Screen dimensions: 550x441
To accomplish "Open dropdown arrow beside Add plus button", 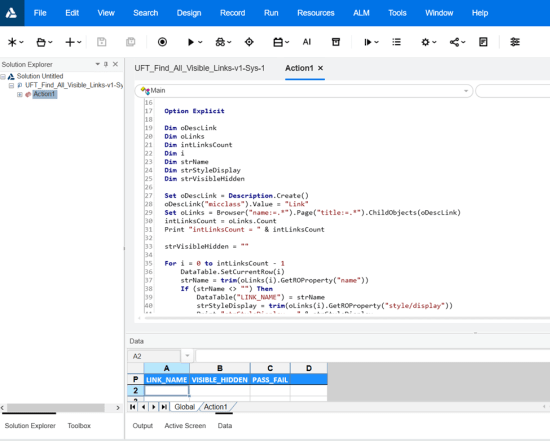I will pos(79,42).
